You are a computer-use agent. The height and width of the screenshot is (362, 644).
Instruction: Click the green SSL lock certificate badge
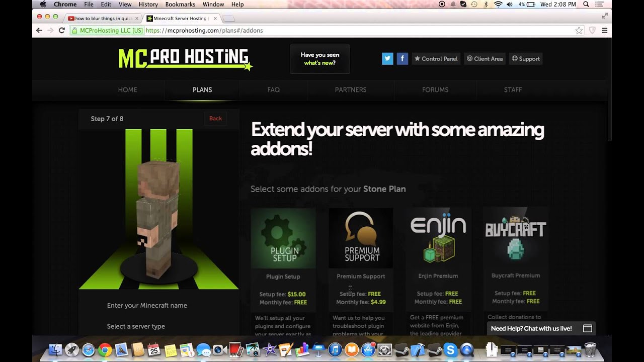coord(107,31)
